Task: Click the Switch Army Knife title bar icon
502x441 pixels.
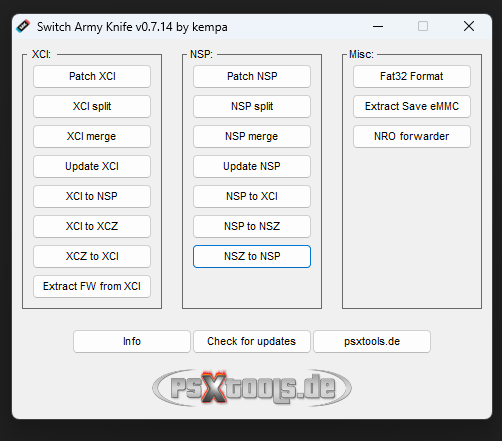Action: (x=23, y=26)
